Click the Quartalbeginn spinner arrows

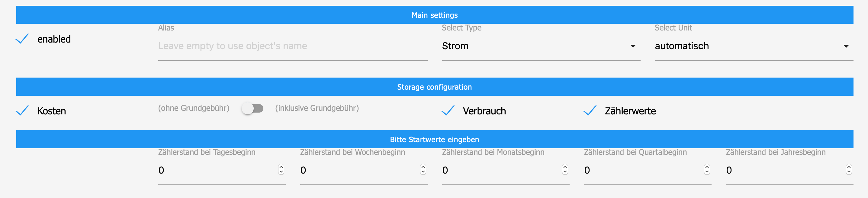coord(707,169)
